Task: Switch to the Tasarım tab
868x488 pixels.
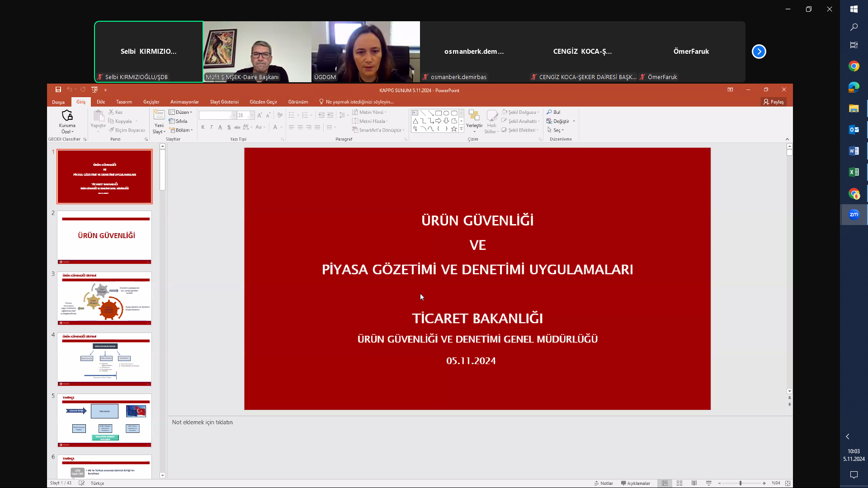Action: tap(124, 102)
